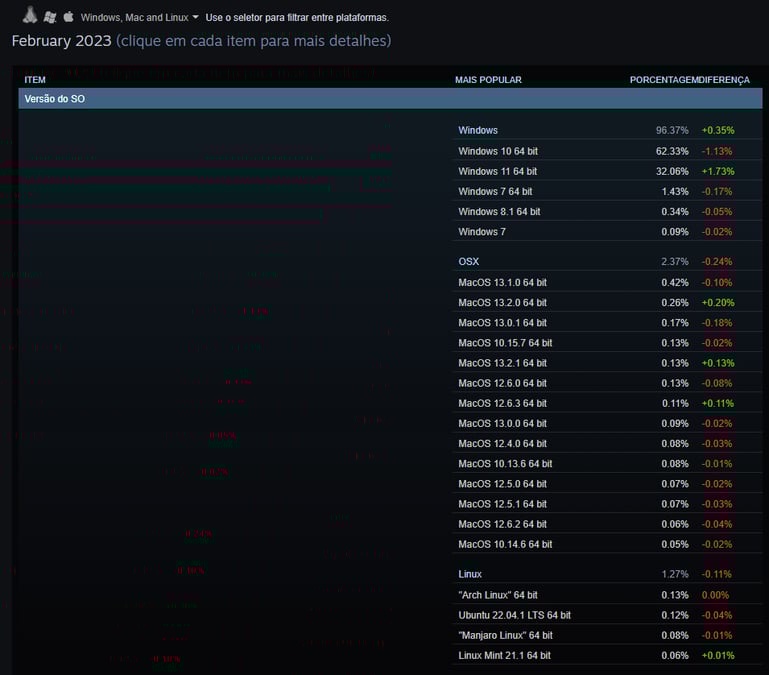769x675 pixels.
Task: Click the MacOS 12.5.0 64 bit row
Action: click(x=607, y=484)
